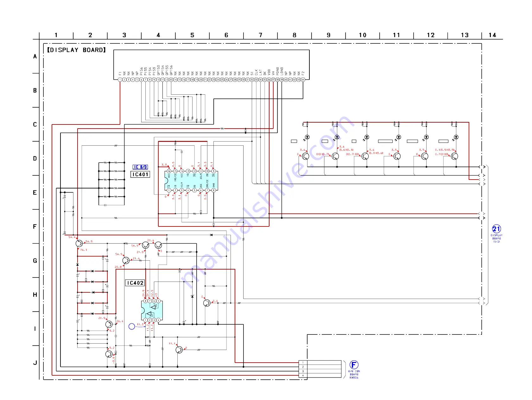Click connector pin 6 labeled P156

(141, 79)
